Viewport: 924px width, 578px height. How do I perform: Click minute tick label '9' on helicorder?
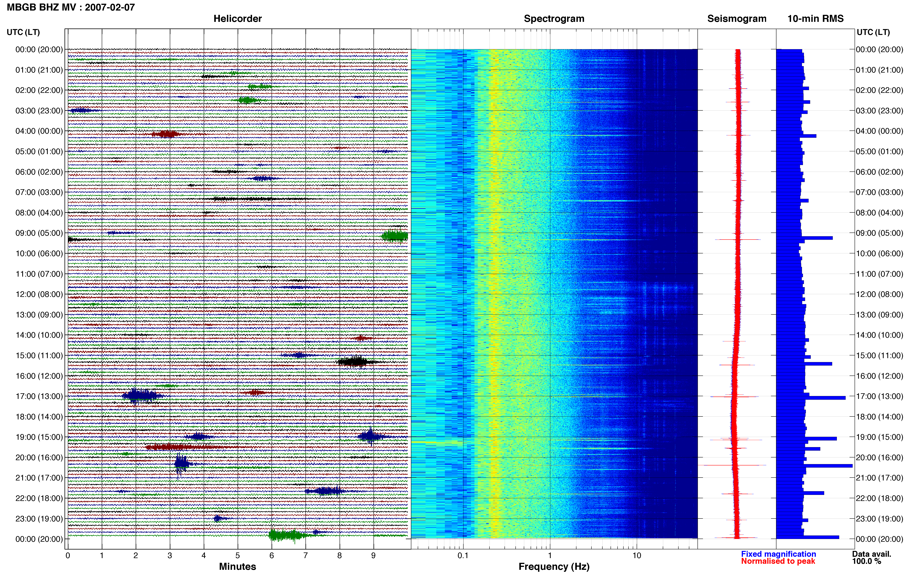tap(373, 555)
